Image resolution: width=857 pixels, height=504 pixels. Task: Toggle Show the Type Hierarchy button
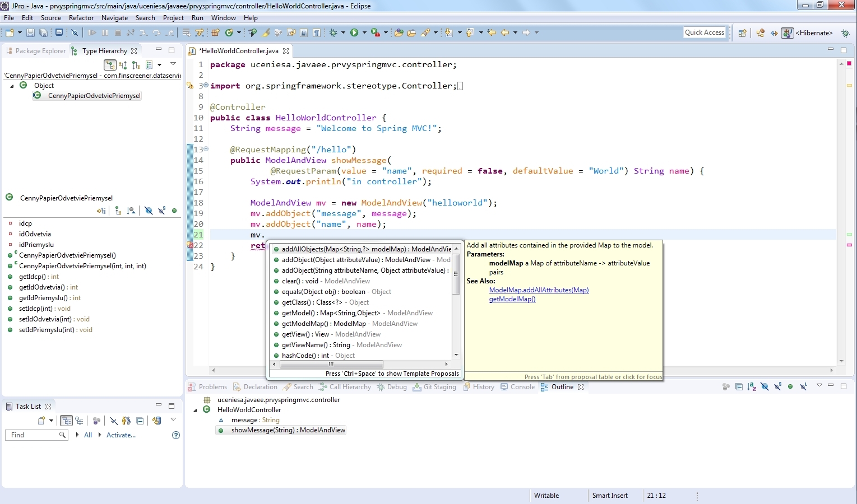(x=110, y=65)
